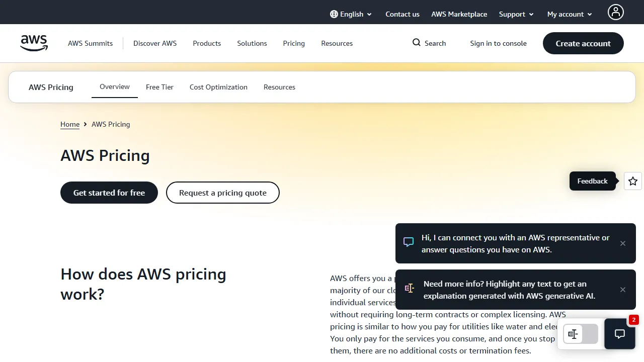
Task: Click the AWS Pricing page heading
Action: [105, 155]
